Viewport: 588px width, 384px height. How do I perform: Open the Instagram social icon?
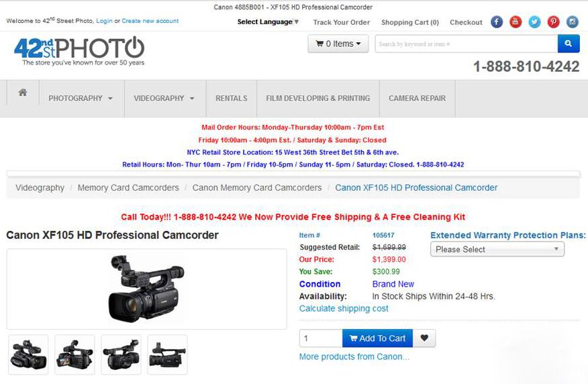click(573, 22)
